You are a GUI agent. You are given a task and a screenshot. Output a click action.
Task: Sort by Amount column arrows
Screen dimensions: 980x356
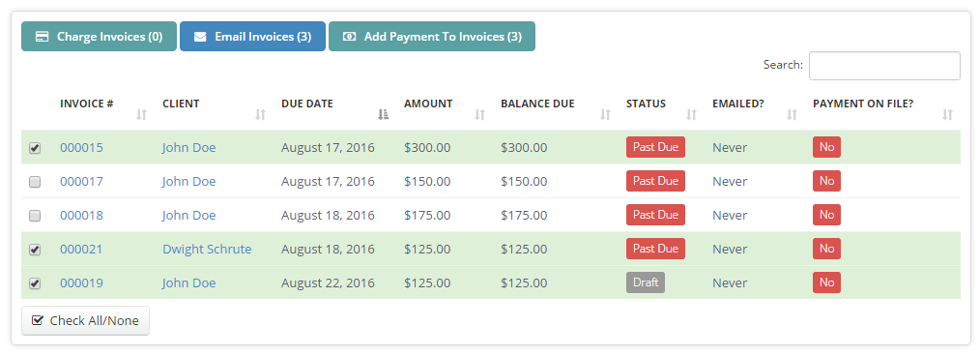pos(480,114)
